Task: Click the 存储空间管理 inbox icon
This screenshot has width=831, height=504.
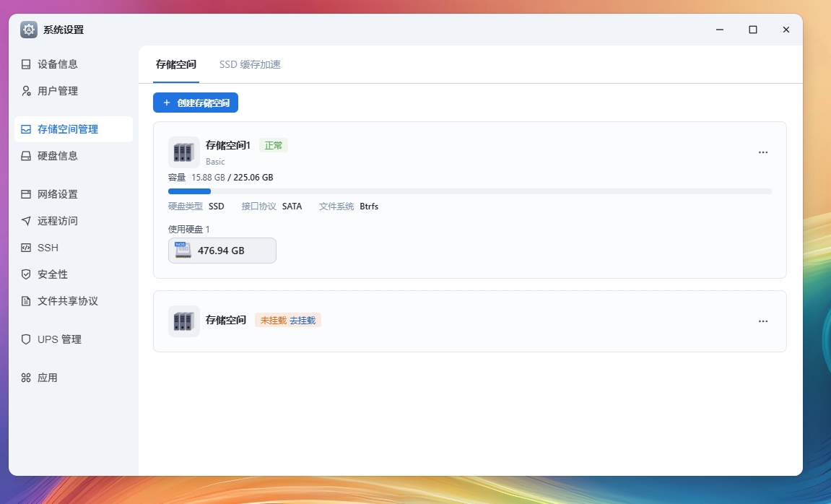Action: click(x=26, y=129)
